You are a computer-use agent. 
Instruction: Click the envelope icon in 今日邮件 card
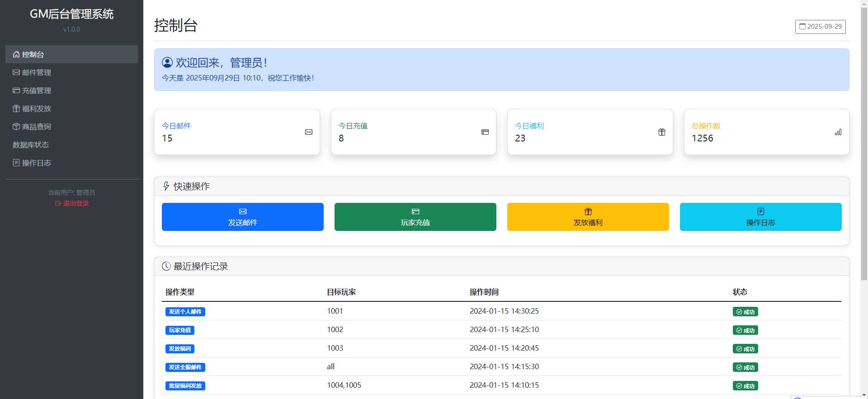(309, 132)
